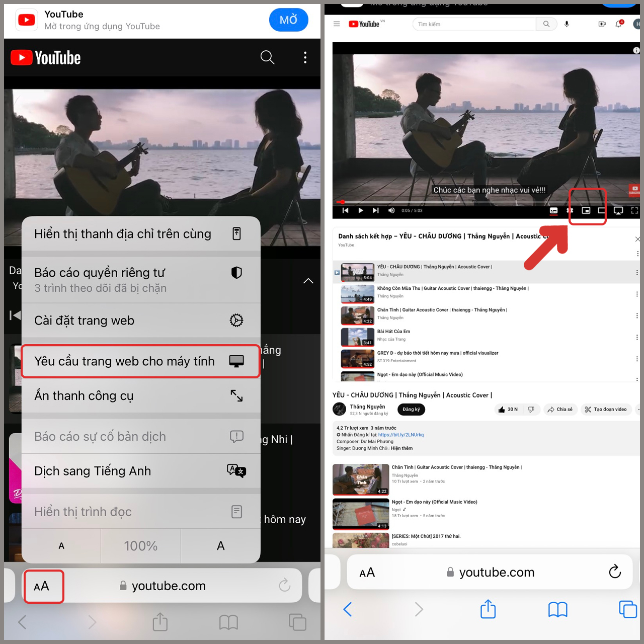Toggle subtitles/captions in right player
The width and height of the screenshot is (644, 644).
(553, 210)
